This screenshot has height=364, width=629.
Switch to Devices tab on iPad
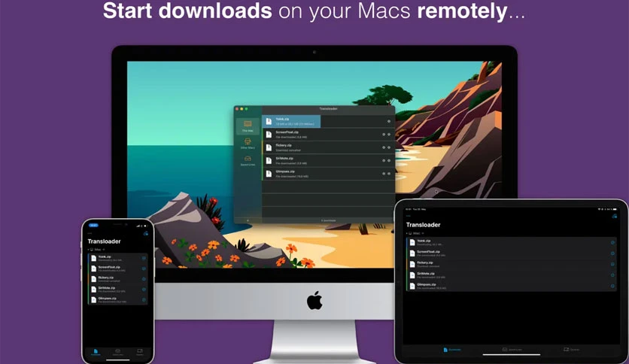coord(572,350)
